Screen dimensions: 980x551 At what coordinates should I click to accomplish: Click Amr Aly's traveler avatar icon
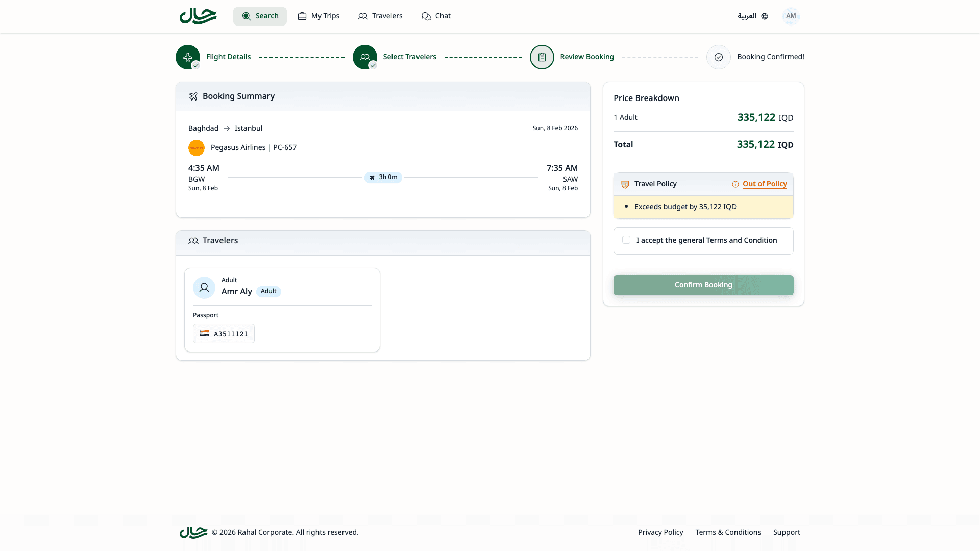pyautogui.click(x=204, y=287)
